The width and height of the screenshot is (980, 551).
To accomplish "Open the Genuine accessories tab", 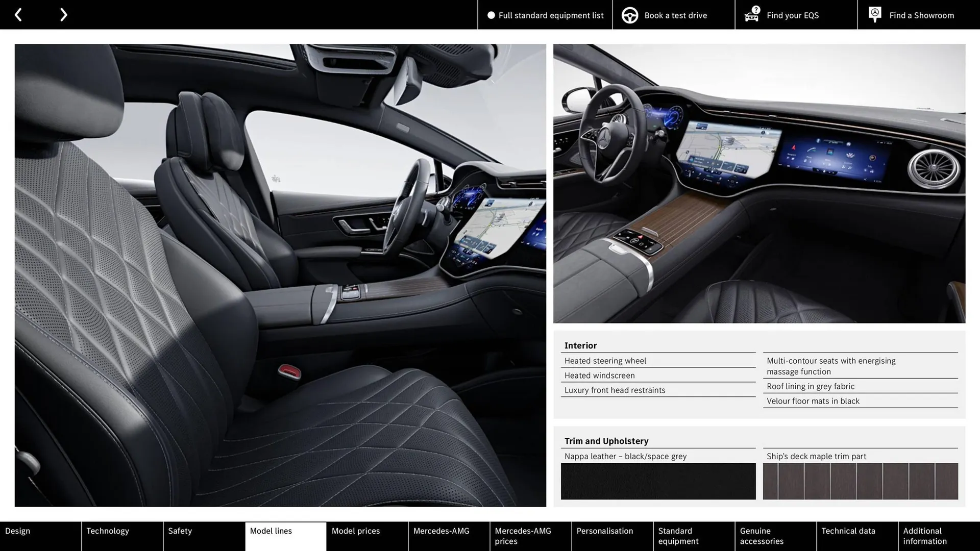I will click(776, 536).
